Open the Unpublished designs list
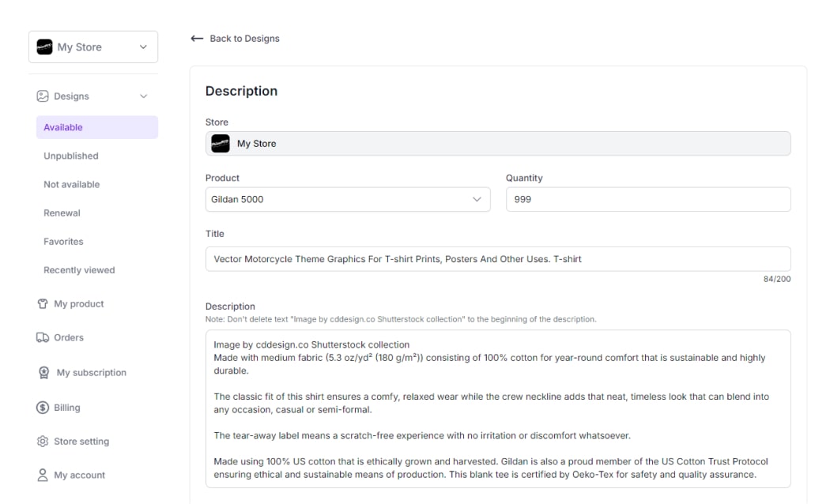830x504 pixels. [71, 156]
